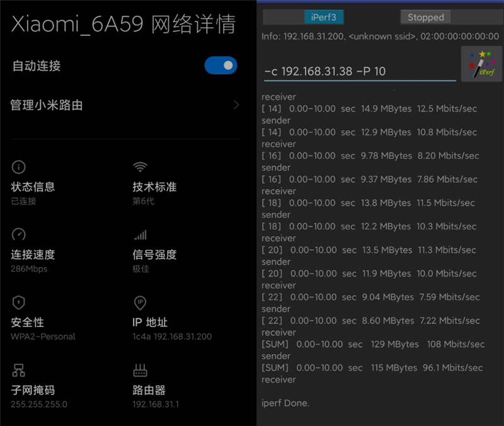The image size is (504, 426).
Task: Click the 已连接 status value
Action: pyautogui.click(x=23, y=201)
